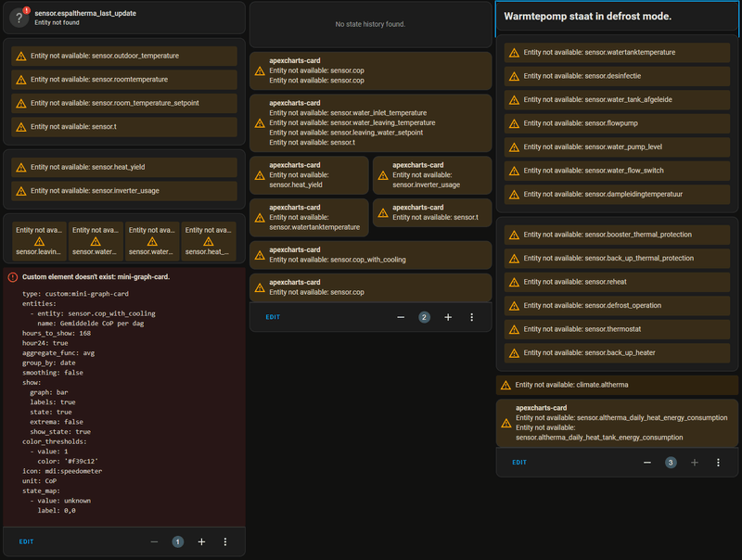The image size is (742, 560).
Task: Click warning icon of water_inlet_temperature apexcharts card
Action: tap(260, 123)
